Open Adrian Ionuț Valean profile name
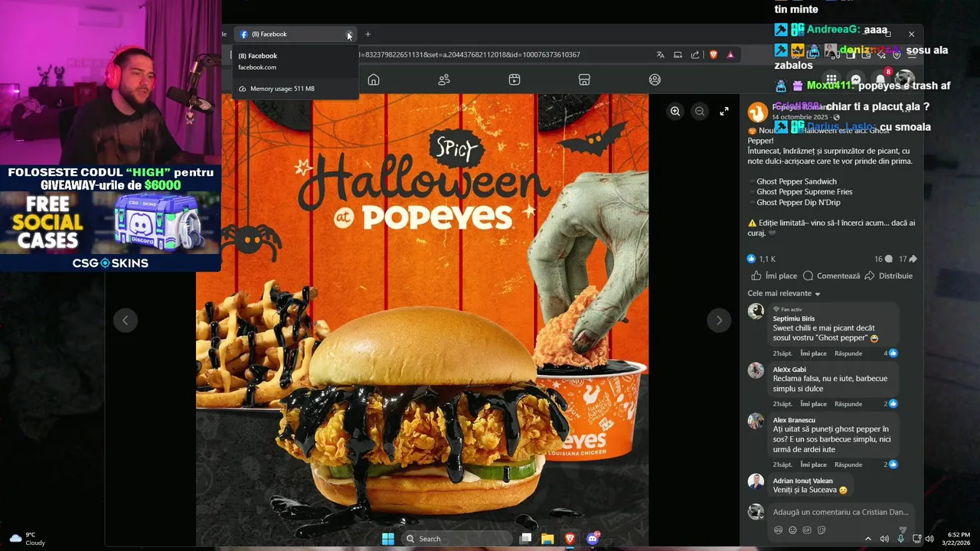The width and height of the screenshot is (980, 551). (x=802, y=481)
